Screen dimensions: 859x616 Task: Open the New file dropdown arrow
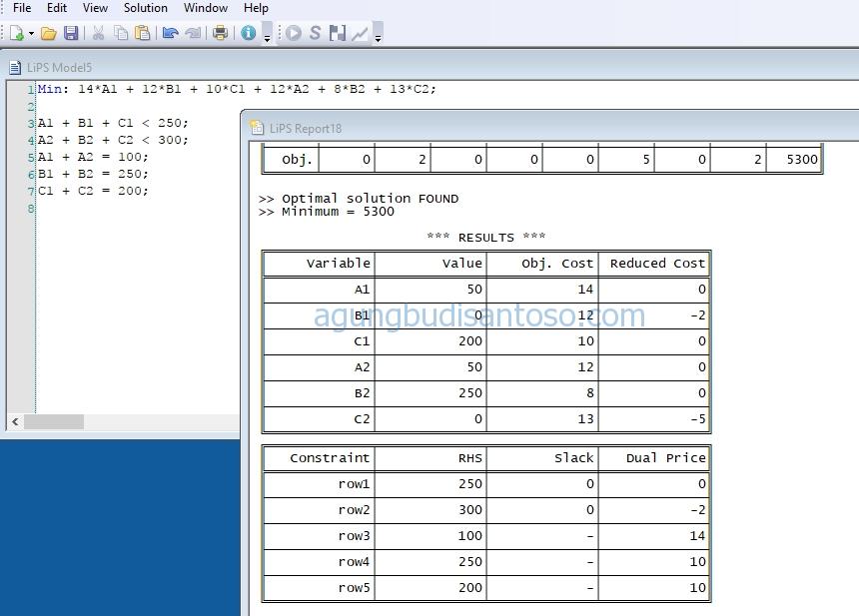point(31,33)
